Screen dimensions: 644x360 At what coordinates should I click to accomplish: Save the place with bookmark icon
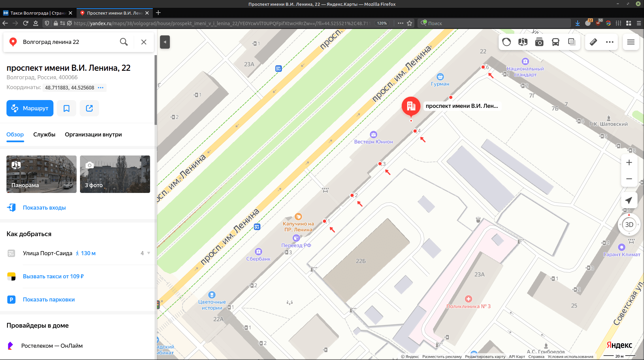click(66, 108)
